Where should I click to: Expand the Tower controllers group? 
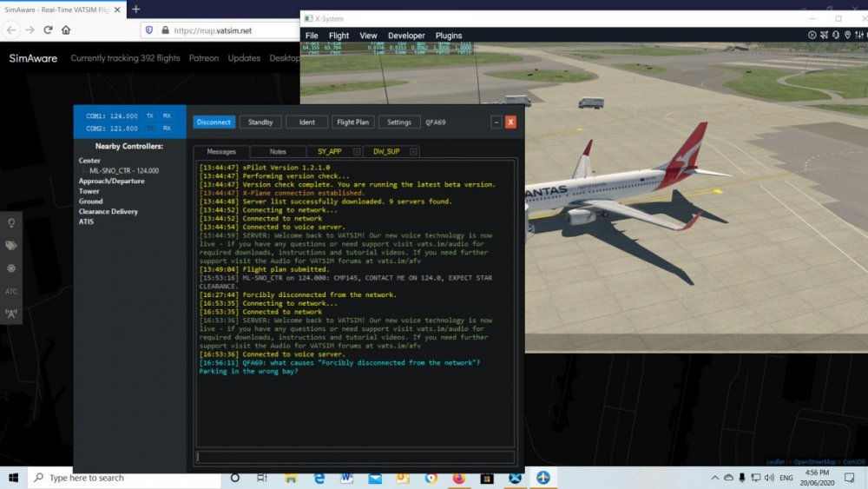tap(89, 191)
